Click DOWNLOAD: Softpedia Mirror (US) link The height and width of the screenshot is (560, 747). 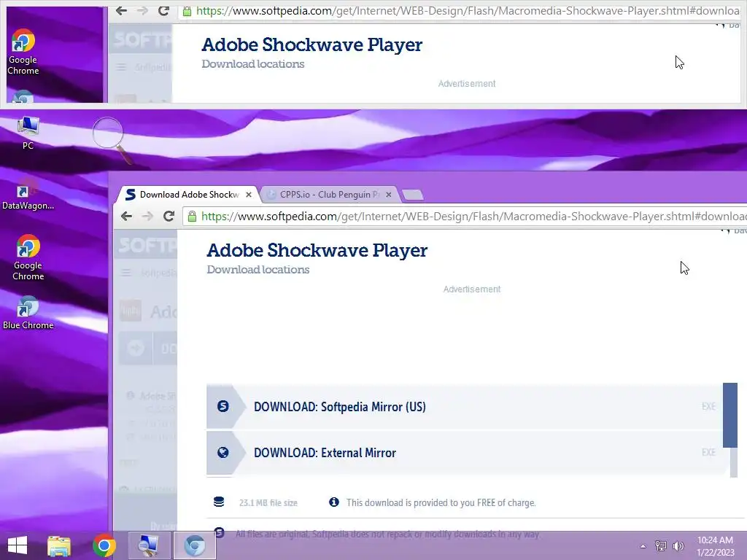[340, 407]
